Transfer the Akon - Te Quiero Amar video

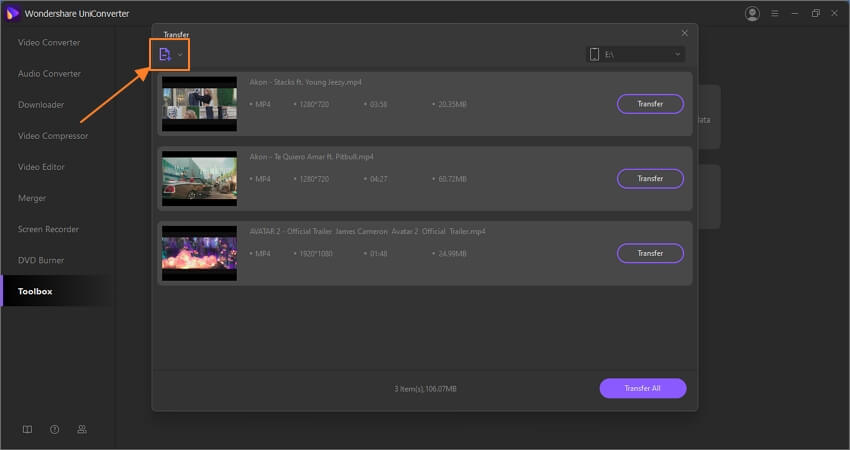[x=650, y=178]
